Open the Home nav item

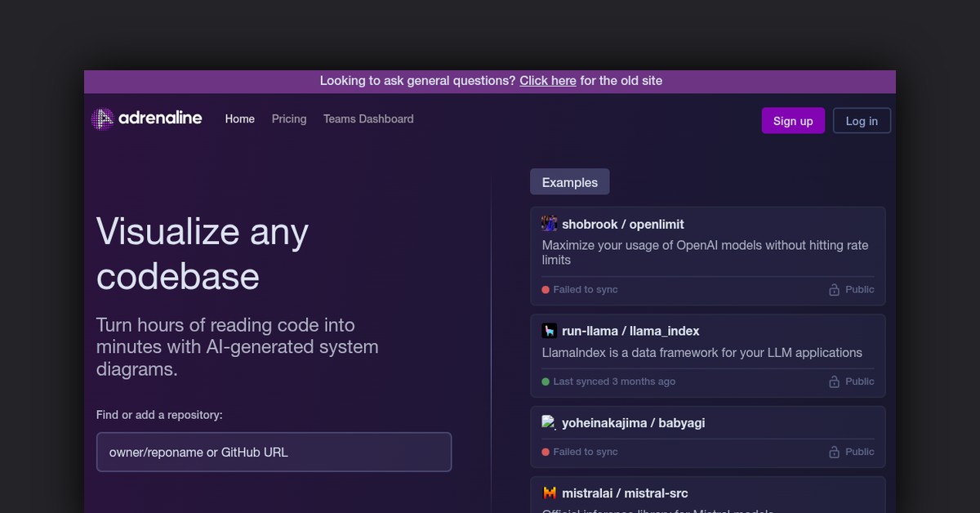240,119
